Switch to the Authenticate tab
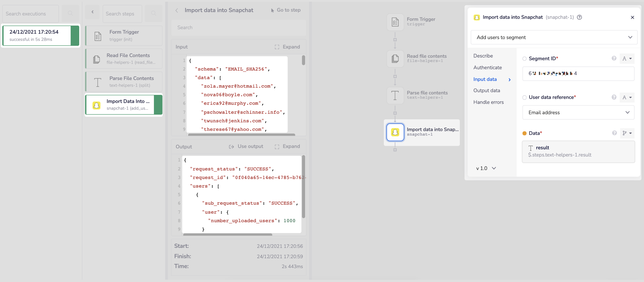Viewport: 644px width, 282px height. (x=487, y=68)
